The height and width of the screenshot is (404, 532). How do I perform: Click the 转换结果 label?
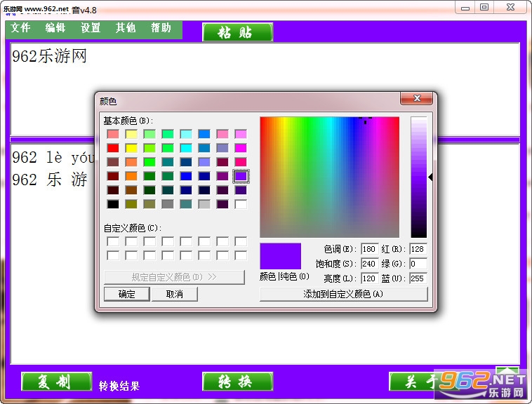[x=119, y=386]
